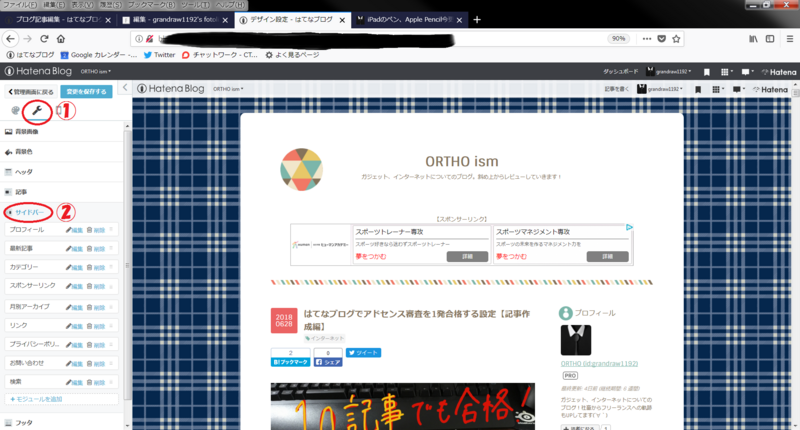The image size is (800, 430).
Task: Reload the page with the refresh icon
Action: click(x=44, y=39)
